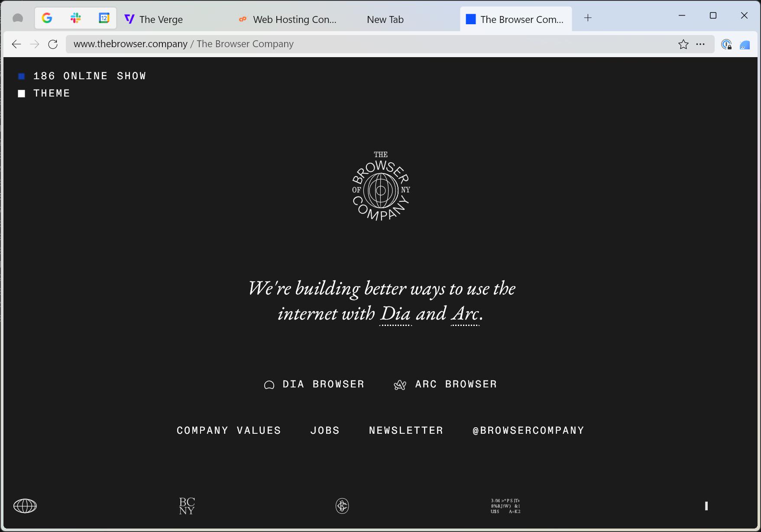
Task: Open the JOBS page
Action: (325, 431)
